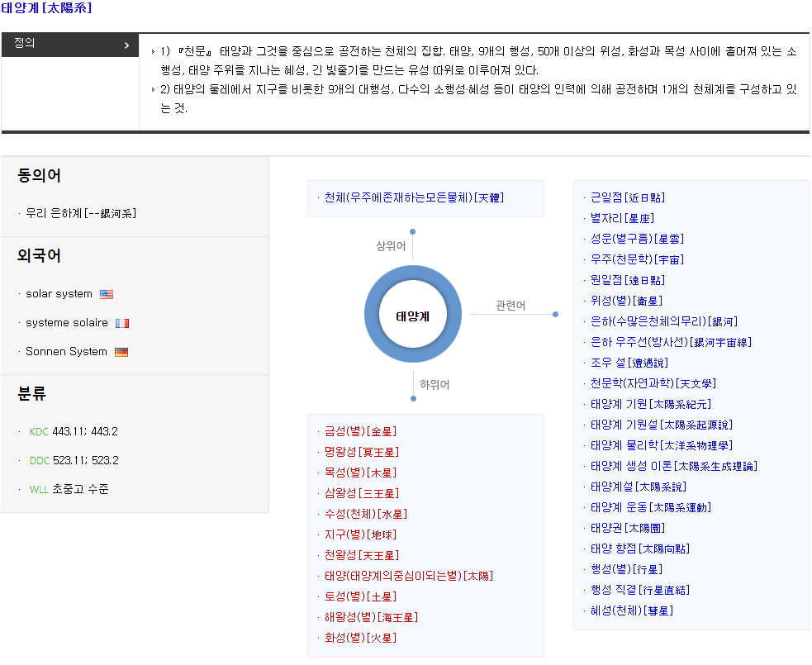Click the 태양계 [太陽系] page title
The width and height of the screenshot is (812, 665).
[46, 8]
